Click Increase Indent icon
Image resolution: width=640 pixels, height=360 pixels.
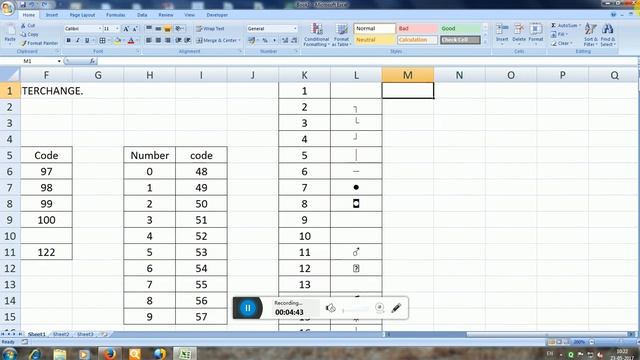click(x=187, y=40)
